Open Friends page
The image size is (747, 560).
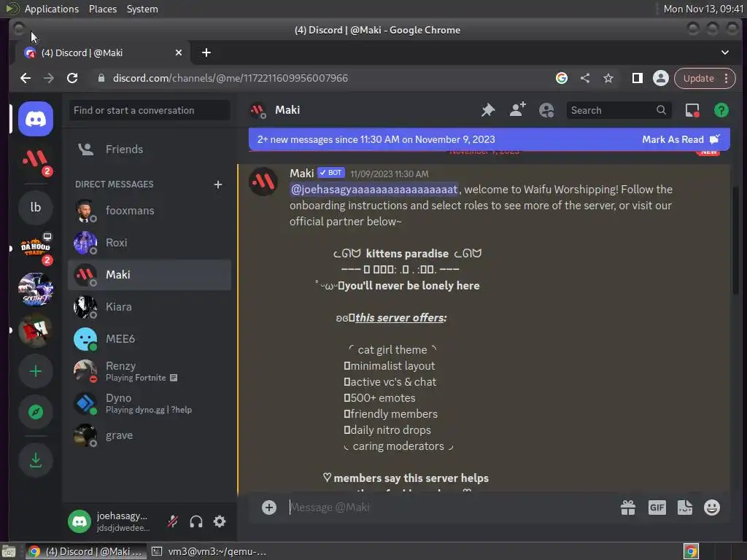tap(150, 149)
